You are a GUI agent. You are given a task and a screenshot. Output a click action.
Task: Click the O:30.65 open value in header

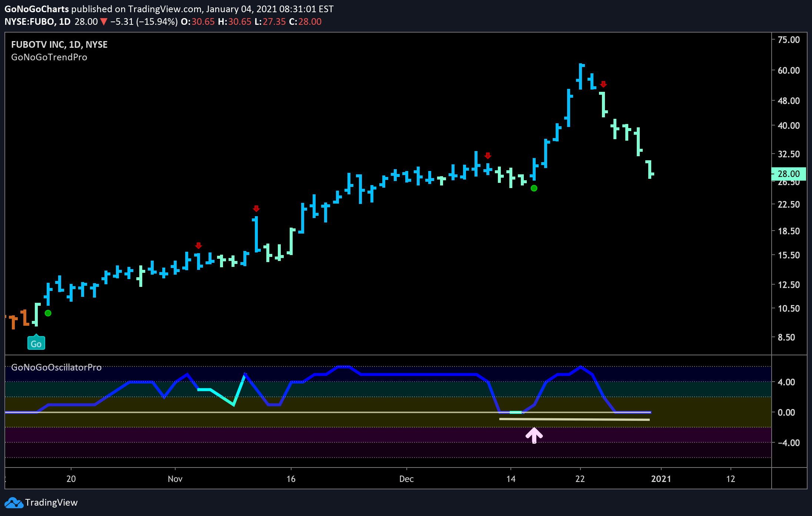[x=198, y=22]
